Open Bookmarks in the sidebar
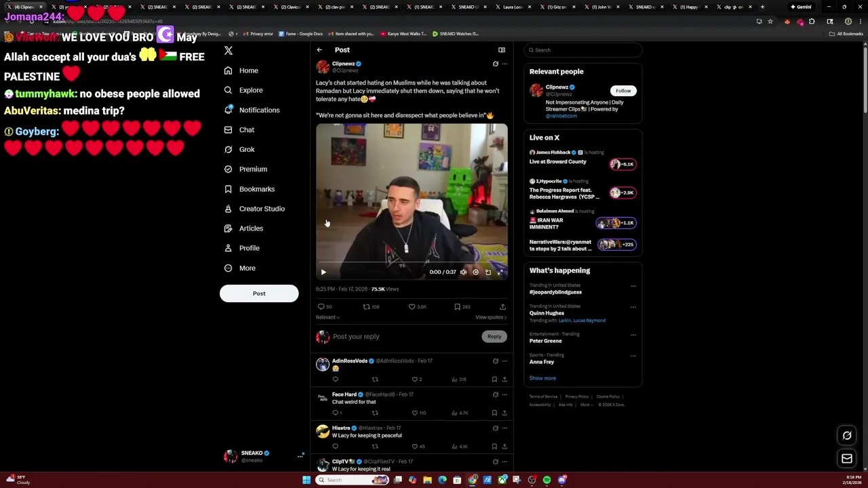Viewport: 868px width, 488px height. tap(250, 189)
